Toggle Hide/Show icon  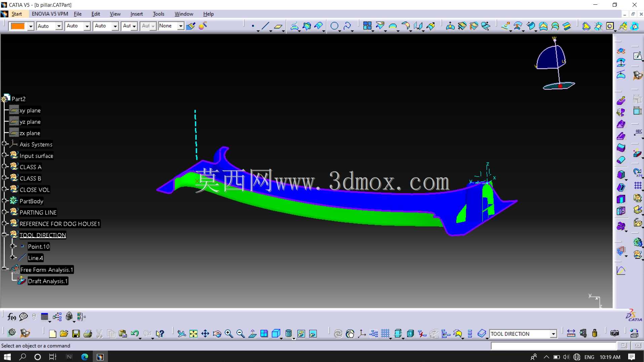pyautogui.click(x=301, y=333)
